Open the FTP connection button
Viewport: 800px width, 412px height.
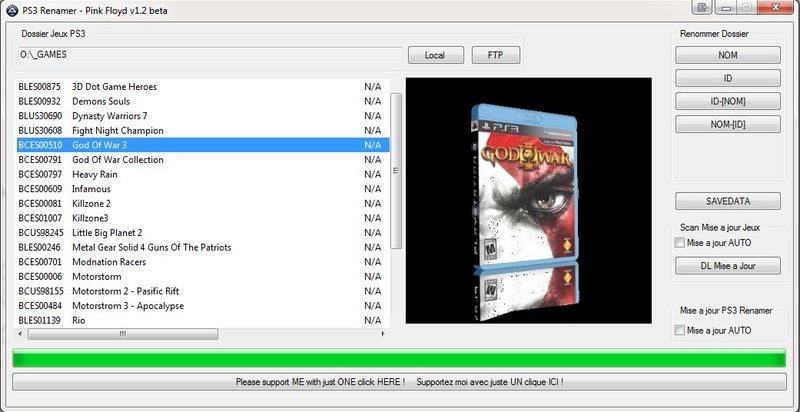(496, 55)
